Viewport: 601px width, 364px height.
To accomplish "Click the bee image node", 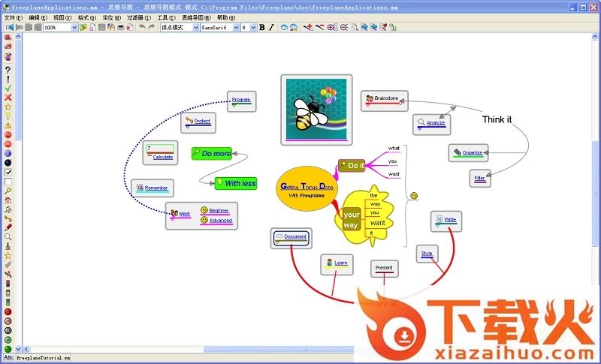I will (316, 109).
